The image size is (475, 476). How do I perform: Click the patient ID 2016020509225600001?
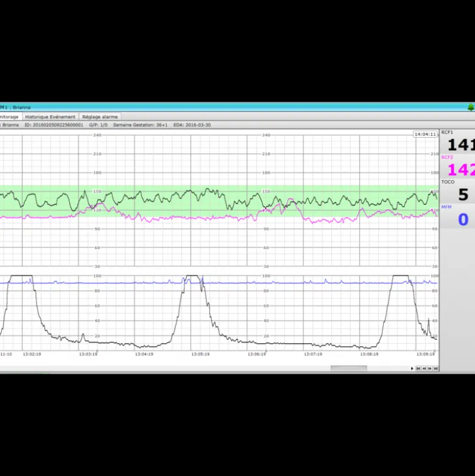(x=54, y=125)
